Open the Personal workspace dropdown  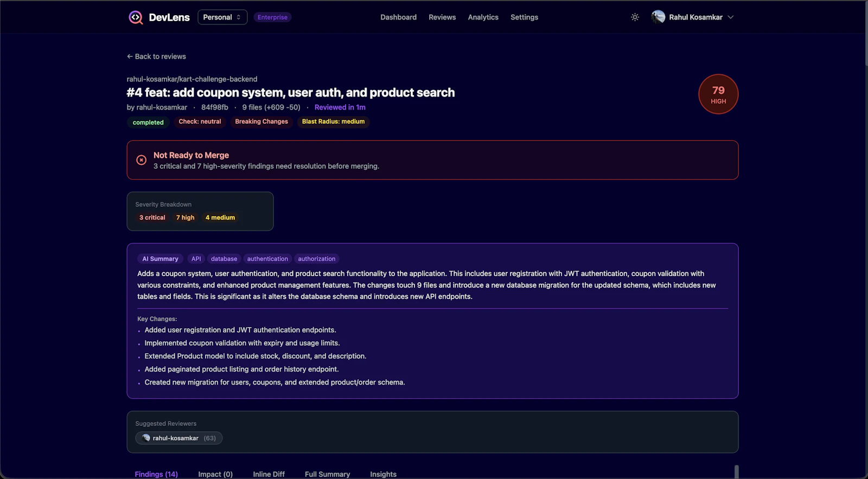coord(222,17)
